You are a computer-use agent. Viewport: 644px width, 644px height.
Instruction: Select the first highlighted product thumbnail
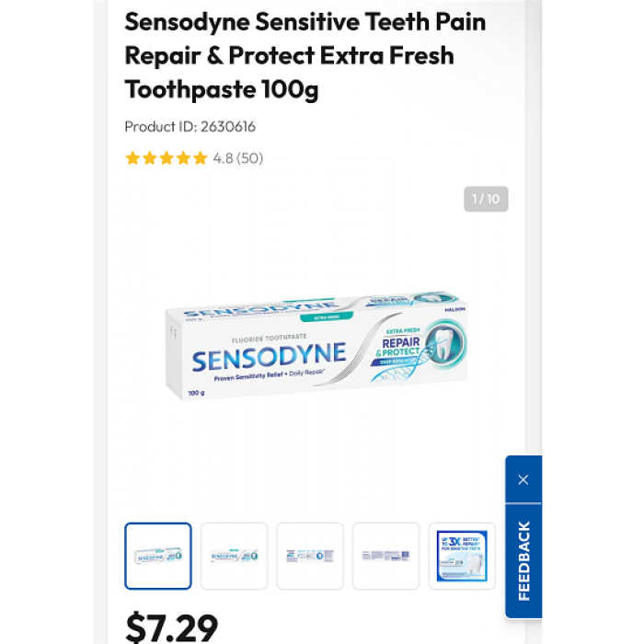pos(158,556)
